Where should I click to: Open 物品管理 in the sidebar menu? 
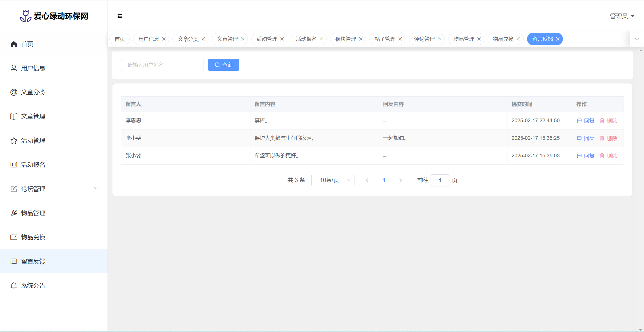coord(33,213)
